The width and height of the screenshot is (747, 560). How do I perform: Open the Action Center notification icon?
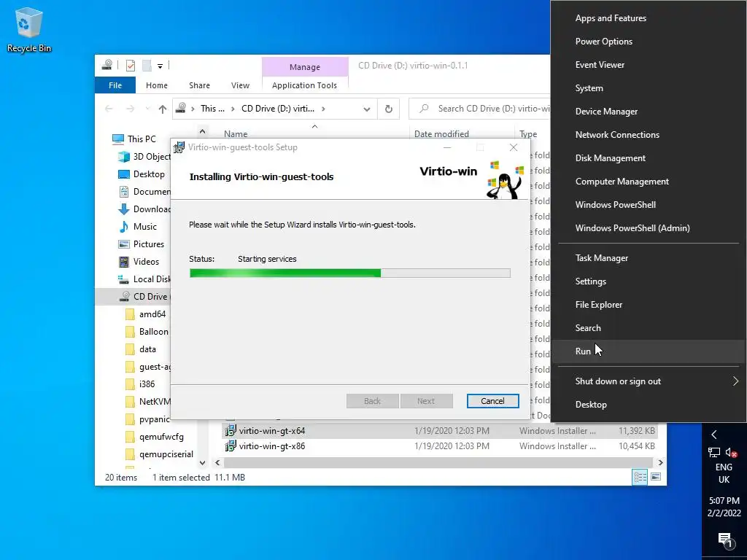[724, 540]
